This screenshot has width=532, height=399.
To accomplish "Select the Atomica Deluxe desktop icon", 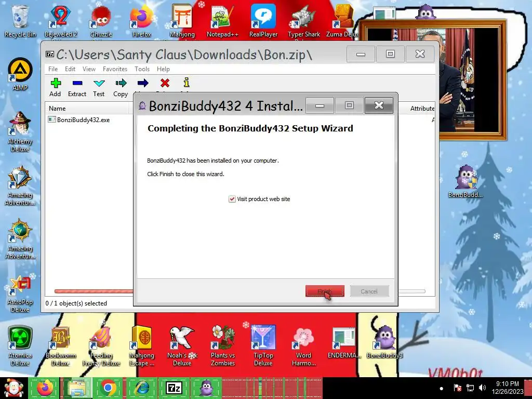I will (x=20, y=346).
